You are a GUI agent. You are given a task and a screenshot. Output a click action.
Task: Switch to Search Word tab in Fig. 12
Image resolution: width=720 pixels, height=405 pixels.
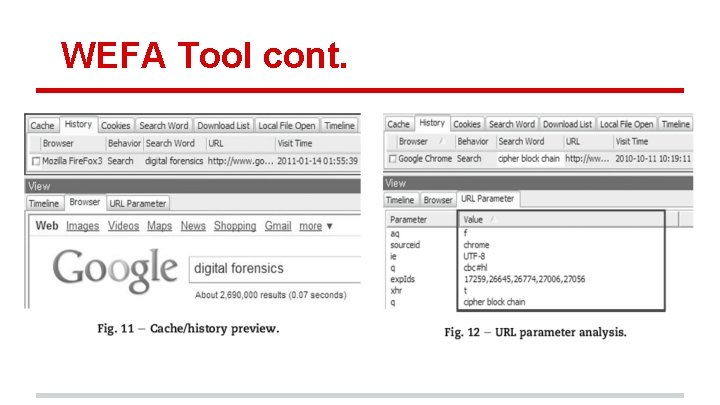(x=512, y=124)
